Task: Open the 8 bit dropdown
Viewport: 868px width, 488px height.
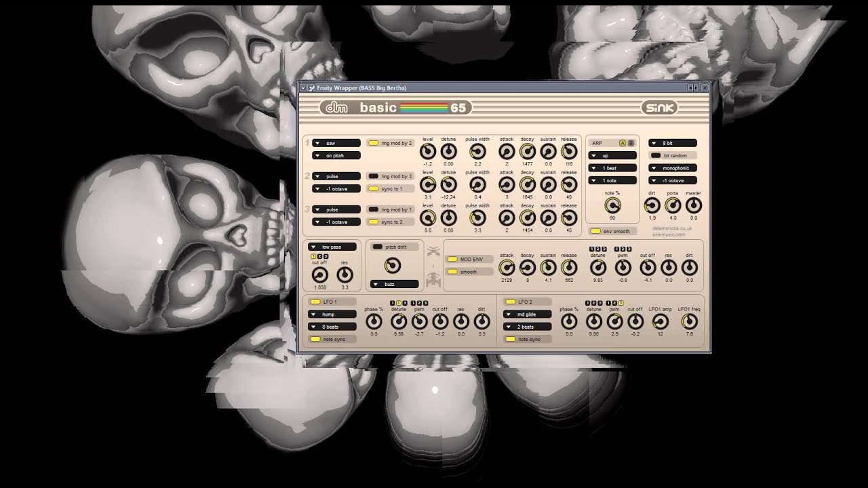Action: point(673,143)
